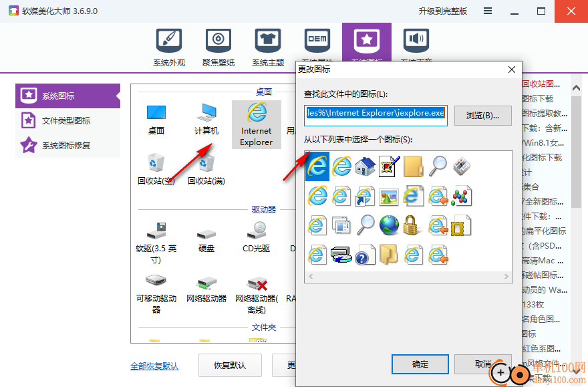Click the right panel scroll-up arrow

577,88
